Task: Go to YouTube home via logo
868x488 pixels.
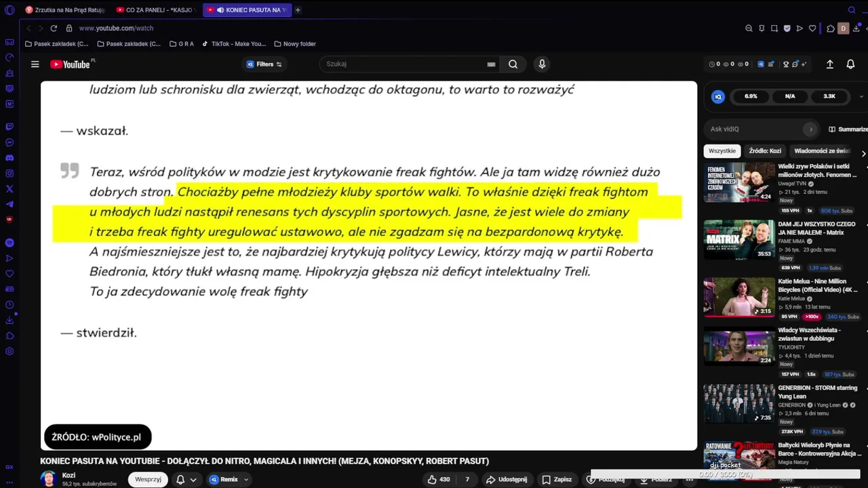Action: (x=71, y=64)
